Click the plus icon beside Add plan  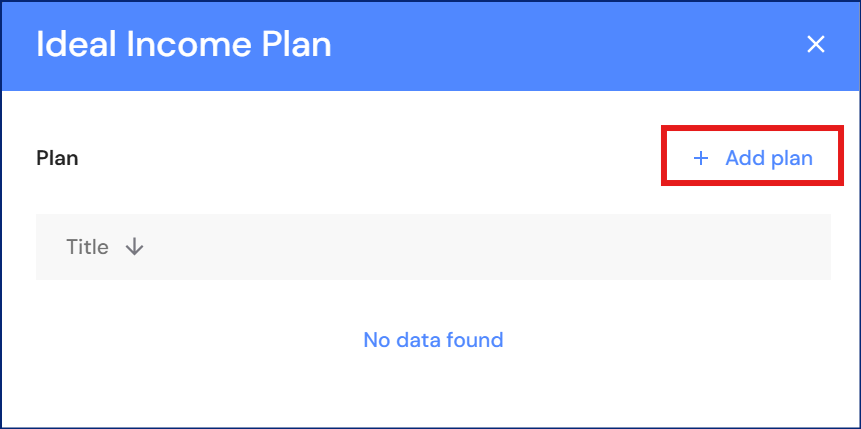pyautogui.click(x=701, y=158)
